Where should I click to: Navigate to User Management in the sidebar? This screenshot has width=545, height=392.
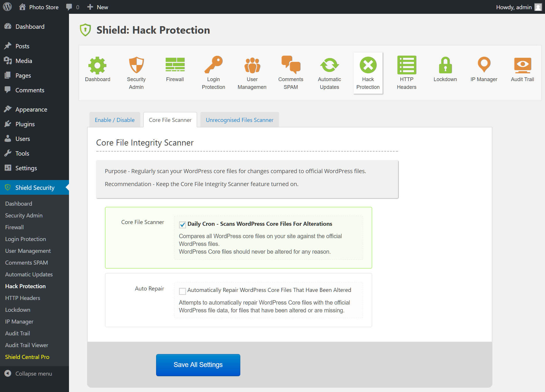point(27,251)
